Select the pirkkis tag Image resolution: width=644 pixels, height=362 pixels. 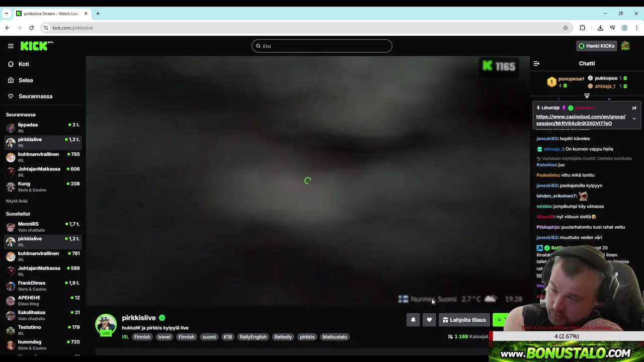pos(307,337)
